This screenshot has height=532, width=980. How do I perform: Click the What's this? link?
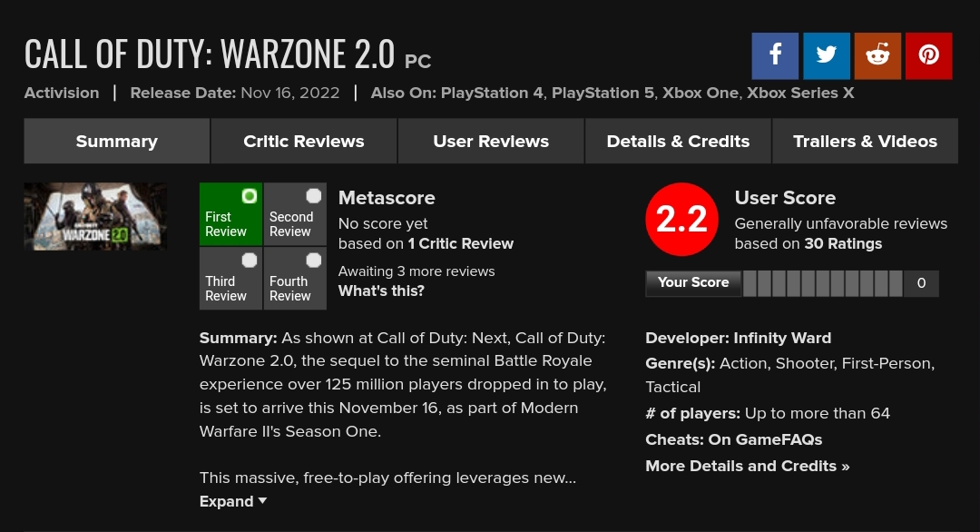coord(381,291)
